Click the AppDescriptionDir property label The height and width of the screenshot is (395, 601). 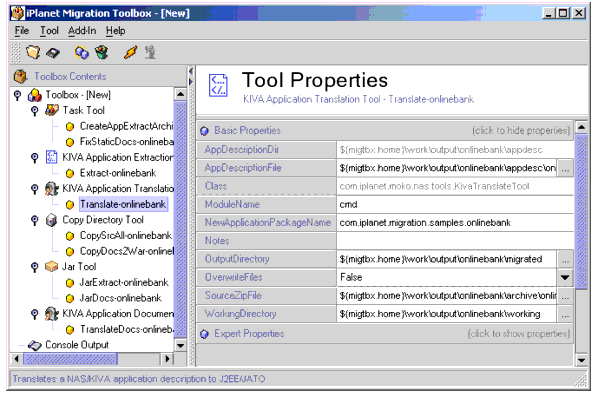(242, 150)
